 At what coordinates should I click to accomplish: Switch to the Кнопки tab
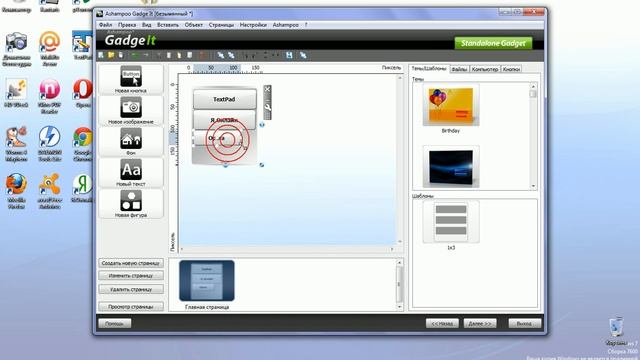(511, 69)
